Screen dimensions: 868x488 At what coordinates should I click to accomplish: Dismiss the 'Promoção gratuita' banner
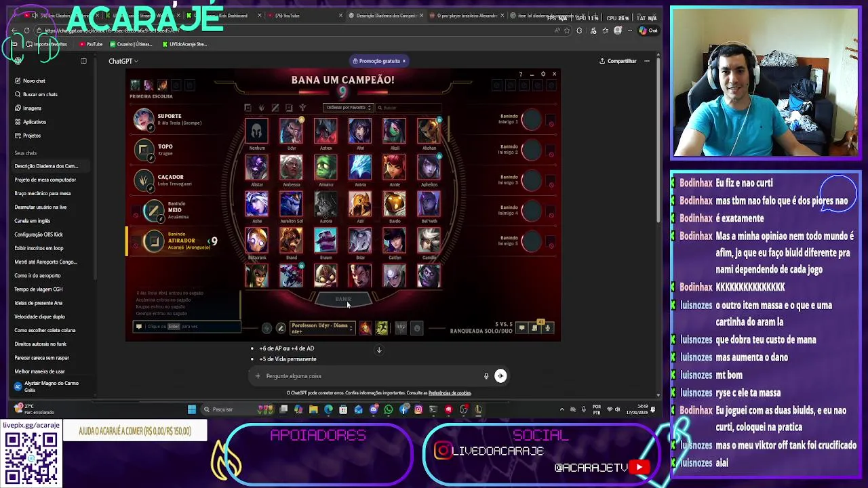tap(403, 61)
